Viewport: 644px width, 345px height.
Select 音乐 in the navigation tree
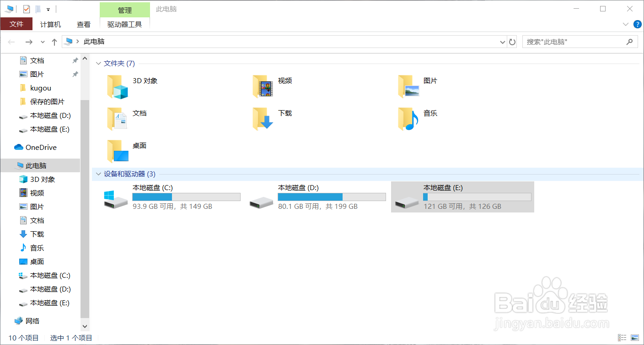(32, 248)
